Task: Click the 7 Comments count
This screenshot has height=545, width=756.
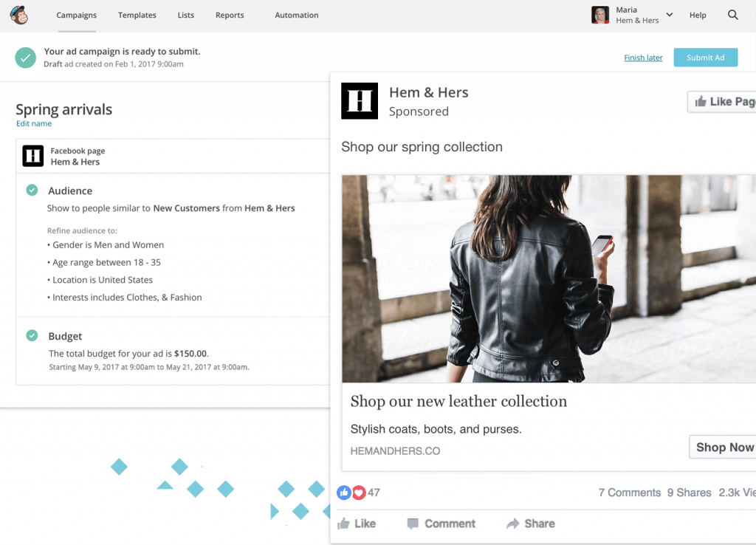Action: click(629, 493)
